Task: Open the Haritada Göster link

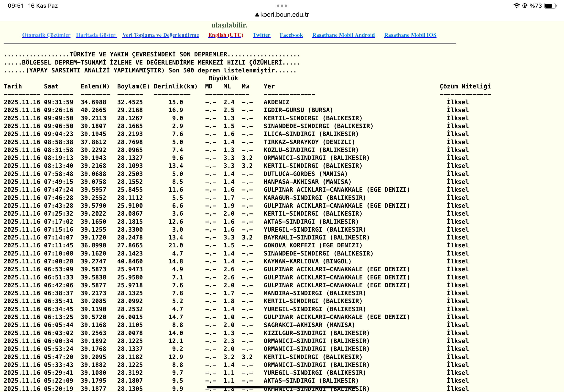Action: coord(96,35)
